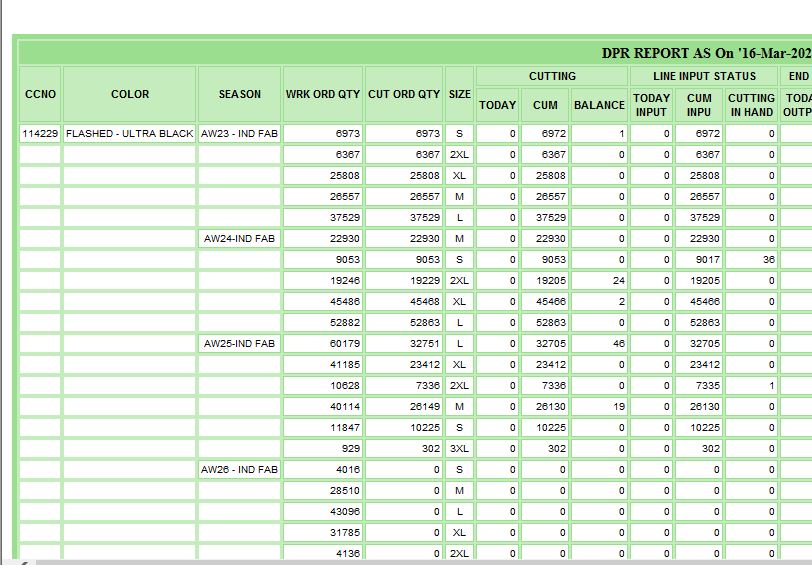Click the CCNO column header
This screenshot has height=565, width=812.
40,94
